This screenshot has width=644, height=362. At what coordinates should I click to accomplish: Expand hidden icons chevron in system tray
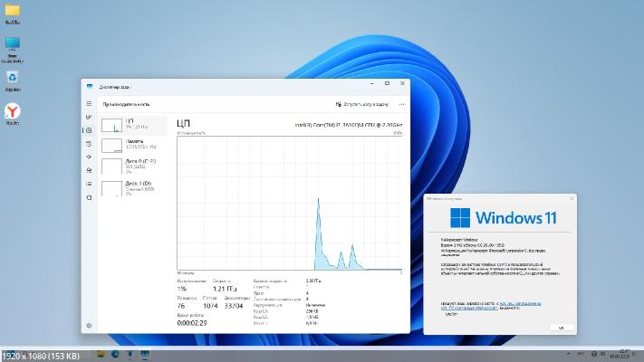(569, 354)
